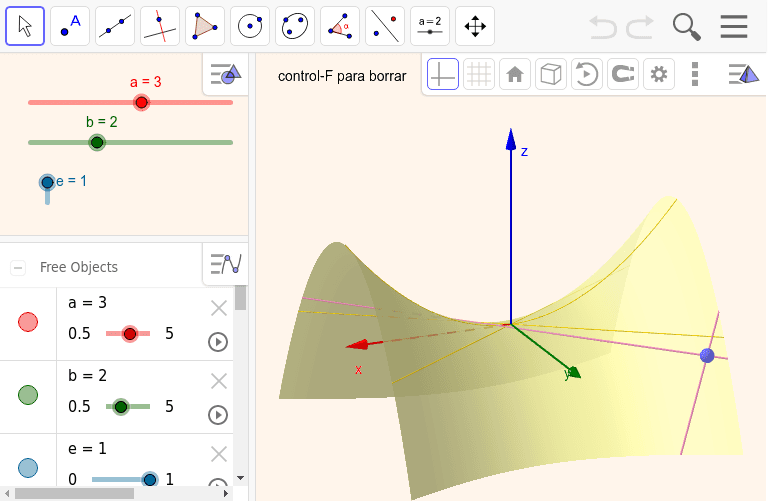Click the 'Free Objects' heading
Screen dimensions: 768x503
click(79, 267)
